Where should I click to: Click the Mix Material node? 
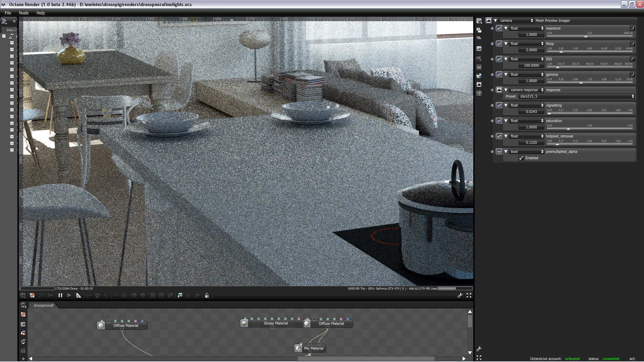[313, 349]
